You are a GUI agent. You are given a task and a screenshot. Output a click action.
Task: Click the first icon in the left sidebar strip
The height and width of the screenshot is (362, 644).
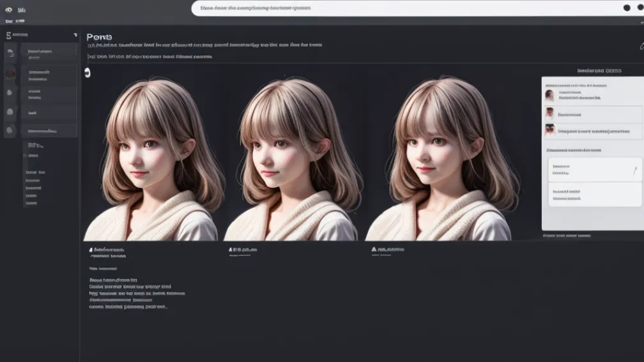10,54
